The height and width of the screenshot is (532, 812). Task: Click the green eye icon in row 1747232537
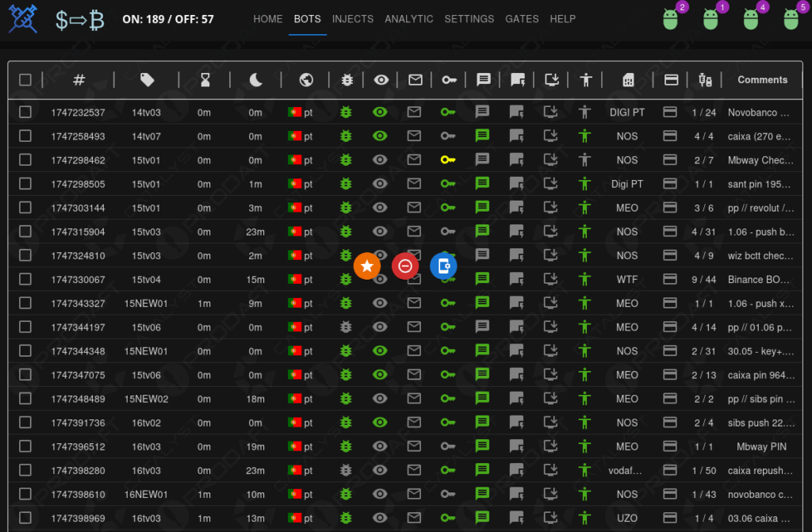click(380, 112)
